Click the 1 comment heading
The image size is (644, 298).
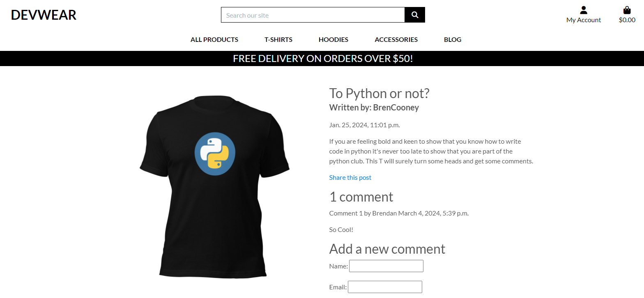pos(361,197)
